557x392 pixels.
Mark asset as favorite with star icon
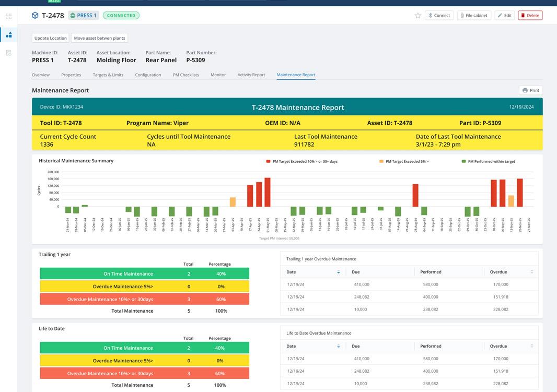[417, 16]
